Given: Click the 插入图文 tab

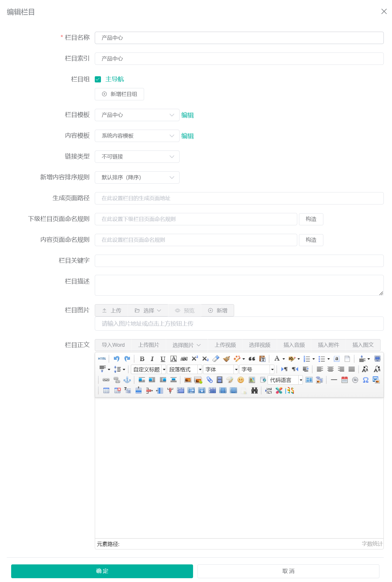Looking at the screenshot, I should point(363,345).
